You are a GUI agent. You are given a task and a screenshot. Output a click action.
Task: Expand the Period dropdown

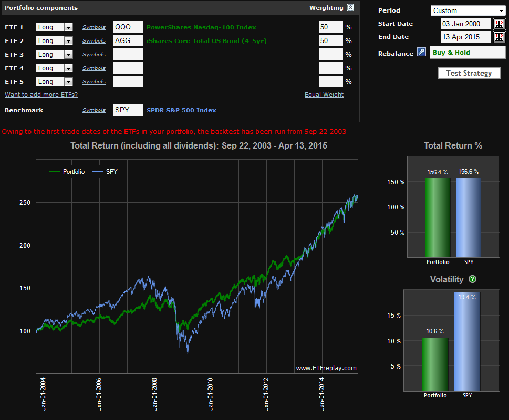pyautogui.click(x=468, y=10)
